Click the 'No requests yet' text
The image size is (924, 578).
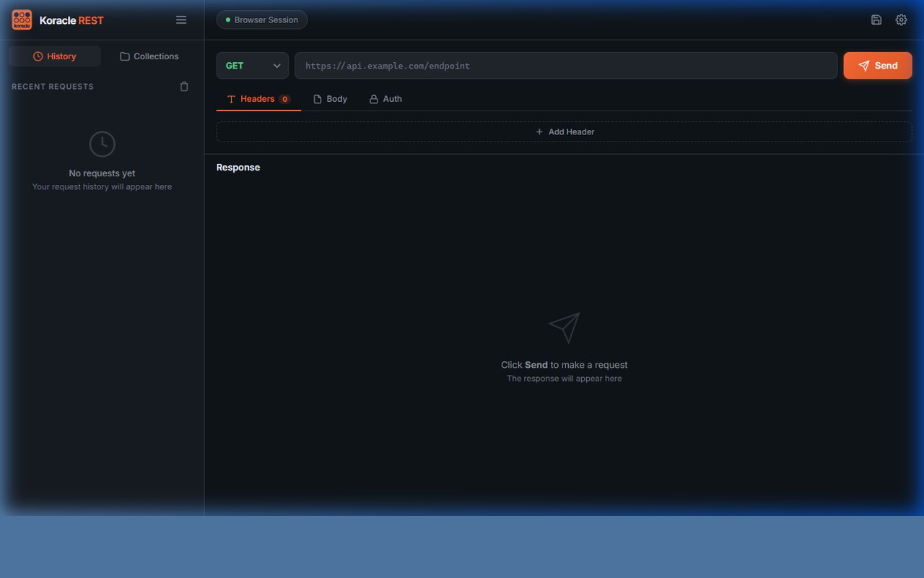[102, 173]
